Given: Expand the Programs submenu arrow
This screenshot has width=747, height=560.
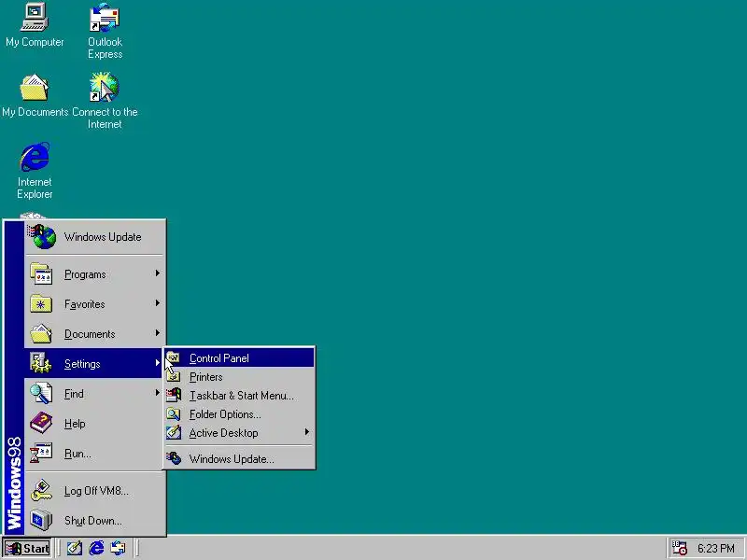Looking at the screenshot, I should coord(157,273).
